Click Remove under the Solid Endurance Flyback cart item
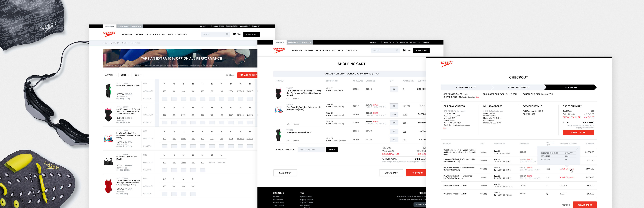 coord(296,99)
